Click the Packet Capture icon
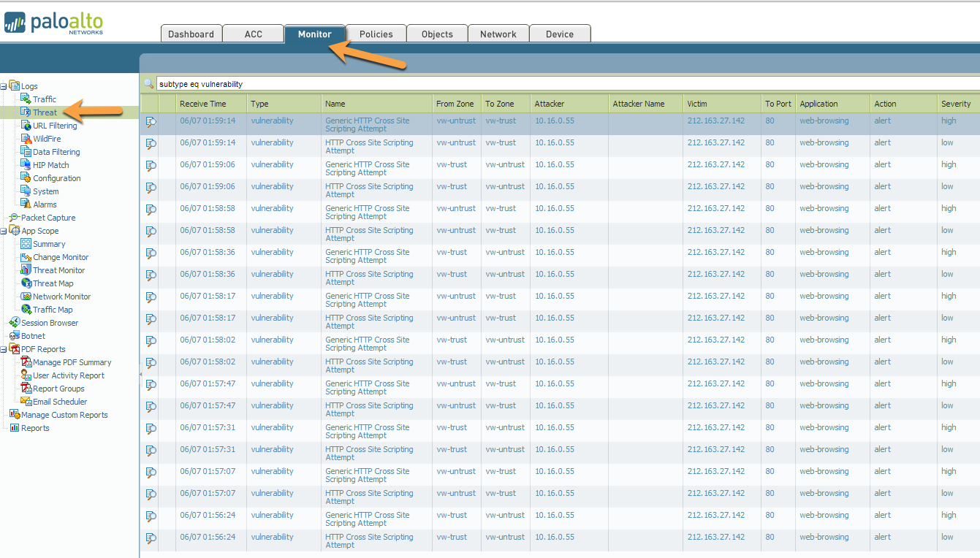This screenshot has width=980, height=558. 15,218
